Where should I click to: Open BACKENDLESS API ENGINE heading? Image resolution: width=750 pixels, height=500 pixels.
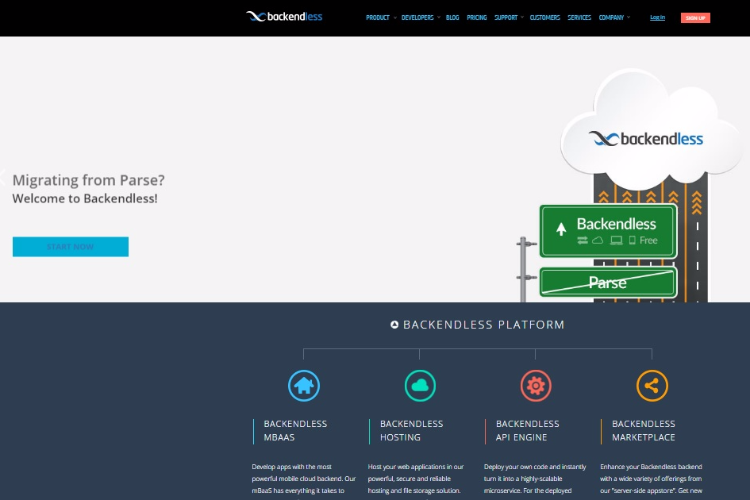(527, 431)
